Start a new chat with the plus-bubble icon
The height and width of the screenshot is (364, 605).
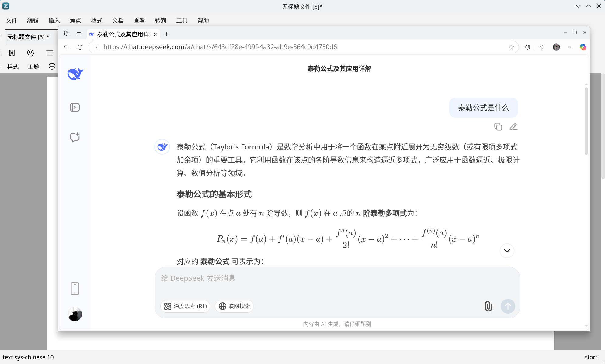[x=75, y=137]
